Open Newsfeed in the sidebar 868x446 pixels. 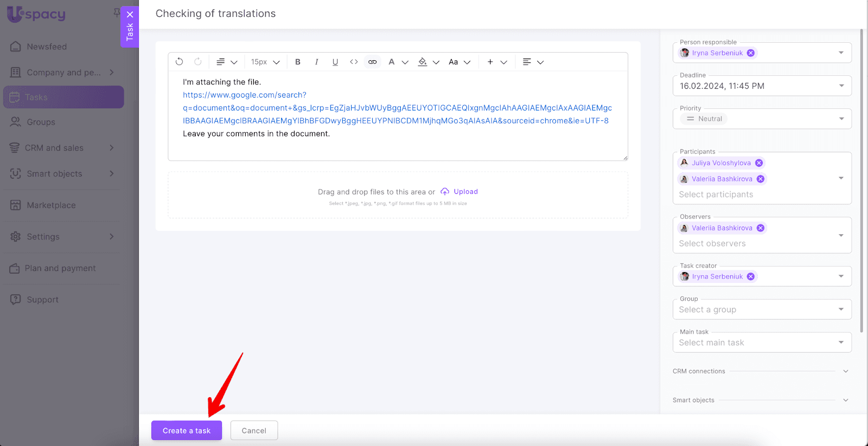(47, 47)
